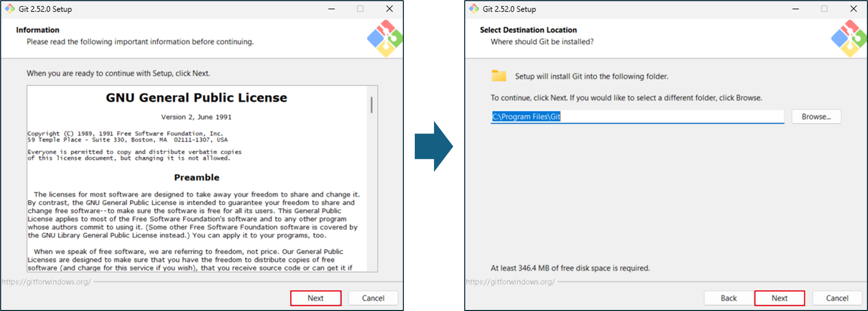This screenshot has height=311, width=868.
Task: Cancel setup in the Select Destination Location window
Action: point(837,298)
